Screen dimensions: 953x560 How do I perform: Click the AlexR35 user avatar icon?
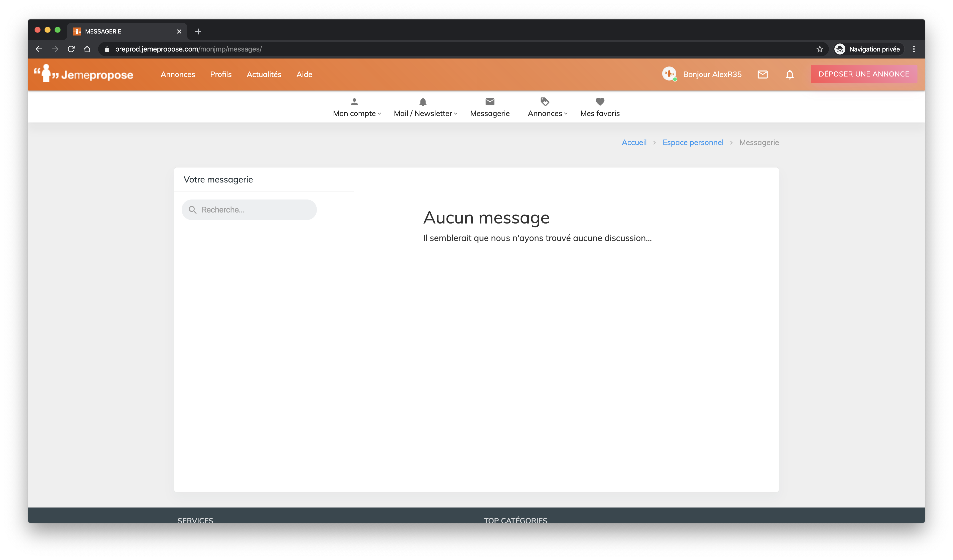tap(669, 74)
